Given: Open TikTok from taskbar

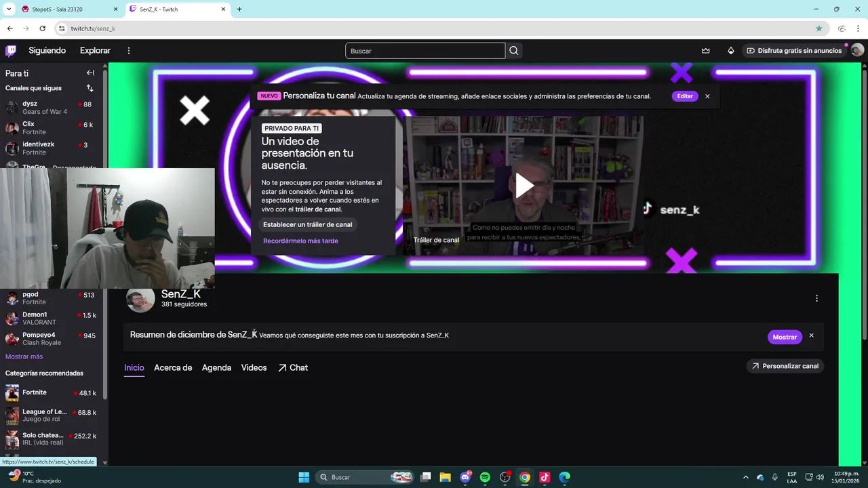Looking at the screenshot, I should [x=545, y=477].
